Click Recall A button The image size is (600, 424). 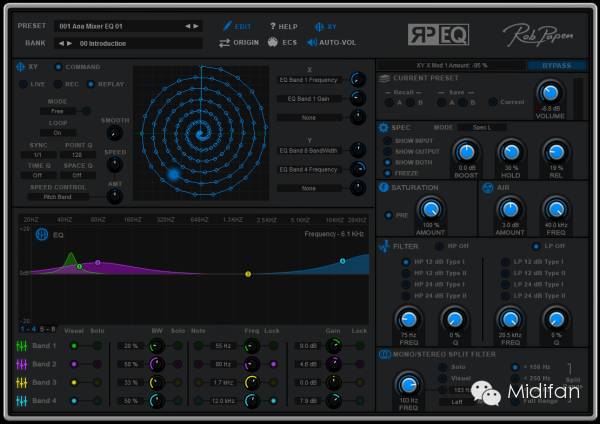tap(389, 102)
